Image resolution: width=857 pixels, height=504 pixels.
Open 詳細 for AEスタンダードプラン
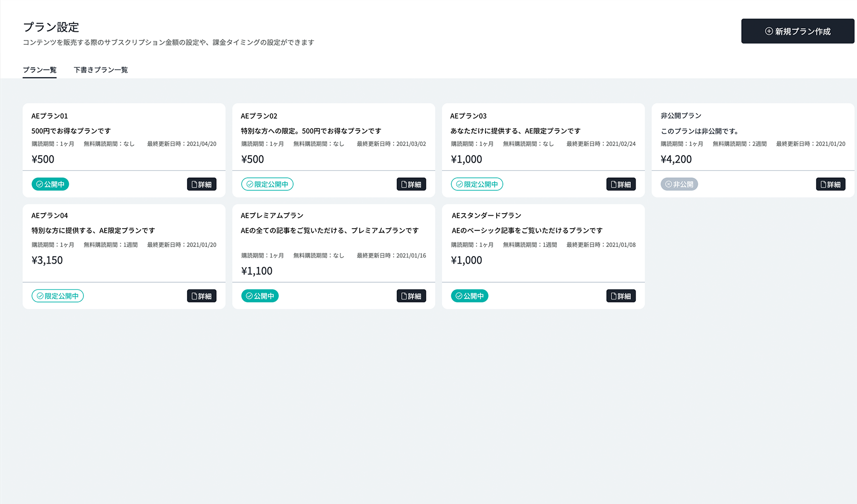click(x=621, y=295)
